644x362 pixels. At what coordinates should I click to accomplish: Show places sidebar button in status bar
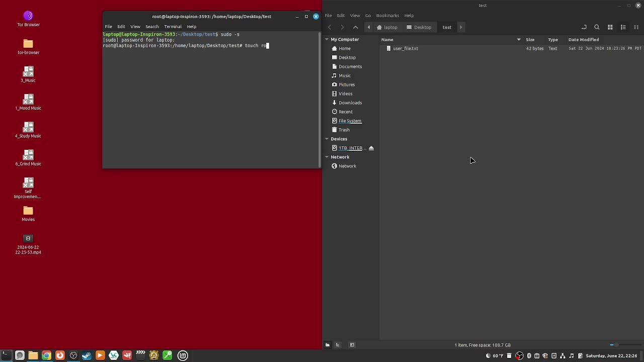(x=327, y=345)
